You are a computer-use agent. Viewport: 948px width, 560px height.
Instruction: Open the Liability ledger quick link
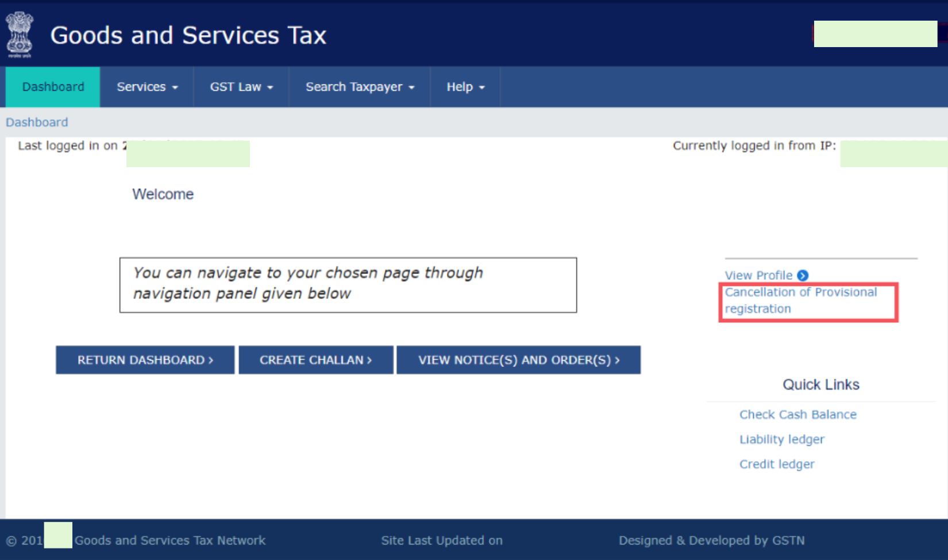point(781,439)
